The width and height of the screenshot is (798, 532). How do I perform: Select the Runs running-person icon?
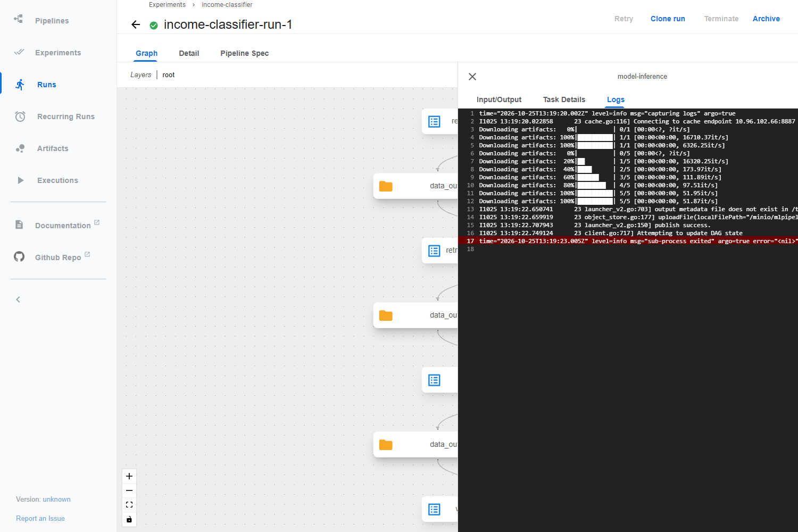pyautogui.click(x=20, y=85)
